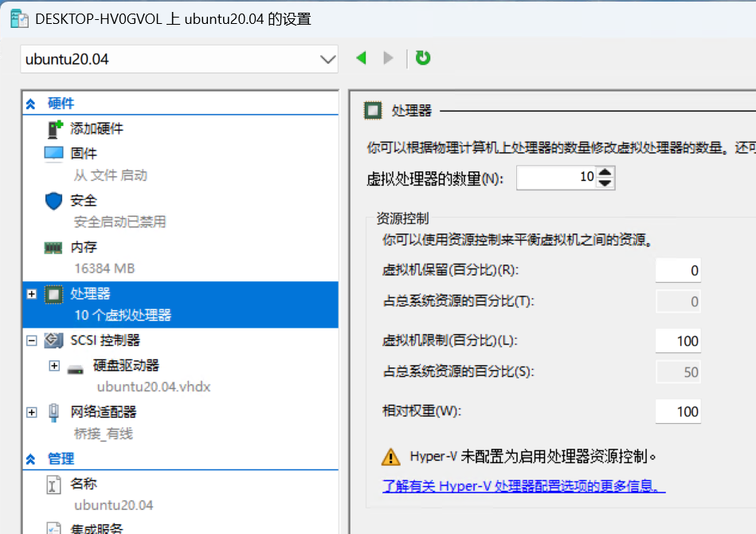The height and width of the screenshot is (534, 756).
Task: Click the 处理器 chip icon in tree
Action: (53, 294)
